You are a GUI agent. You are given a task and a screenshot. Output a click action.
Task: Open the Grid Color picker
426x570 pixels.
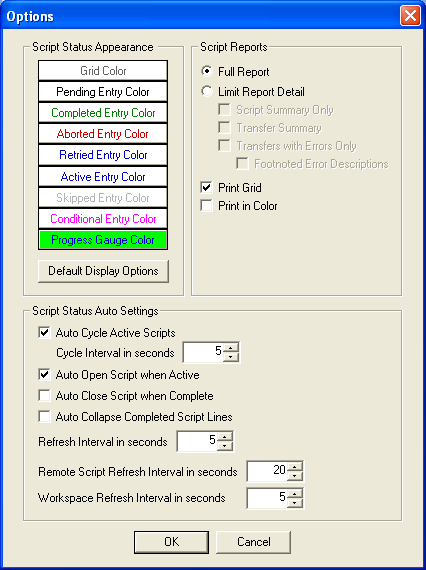pos(103,71)
